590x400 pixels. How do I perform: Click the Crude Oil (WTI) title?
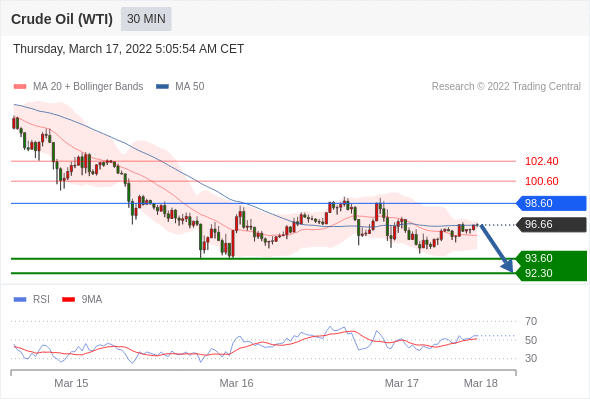pyautogui.click(x=62, y=19)
